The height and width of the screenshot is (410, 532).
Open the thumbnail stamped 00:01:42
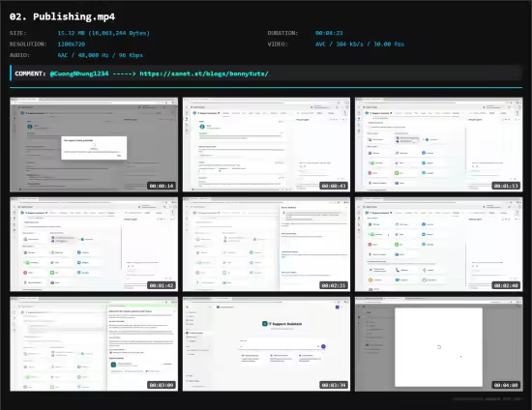pyautogui.click(x=94, y=245)
